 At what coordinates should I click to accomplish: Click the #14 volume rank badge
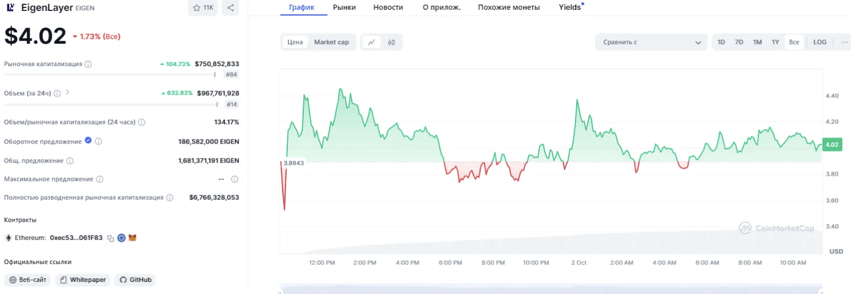point(232,105)
